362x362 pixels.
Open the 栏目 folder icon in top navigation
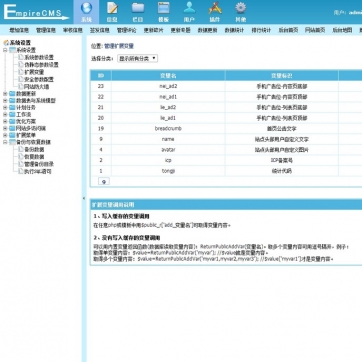pos(138,8)
